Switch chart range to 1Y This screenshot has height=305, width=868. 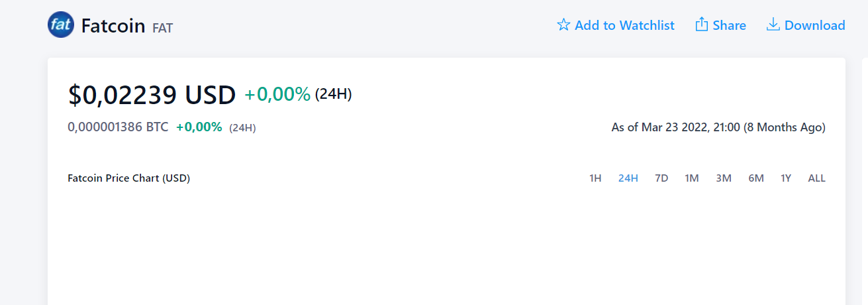786,178
